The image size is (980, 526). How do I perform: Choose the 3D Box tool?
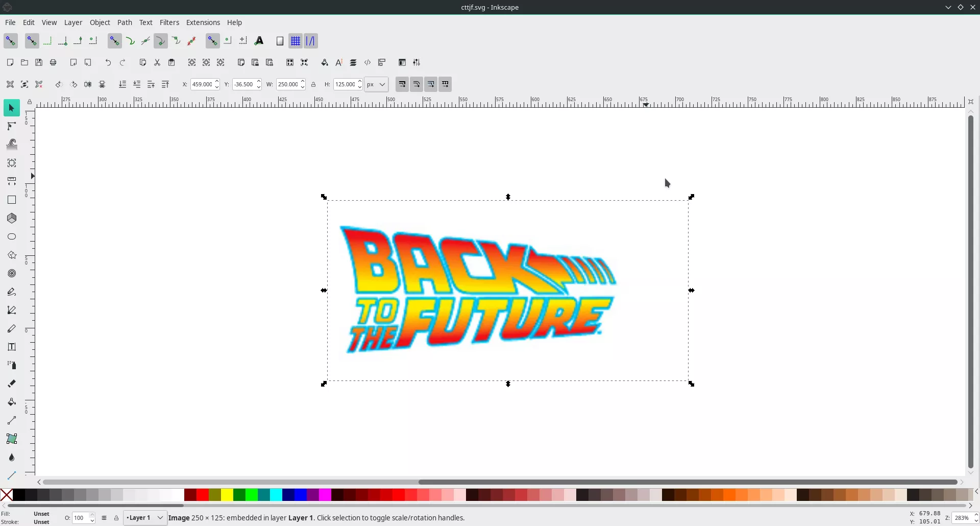coord(12,218)
